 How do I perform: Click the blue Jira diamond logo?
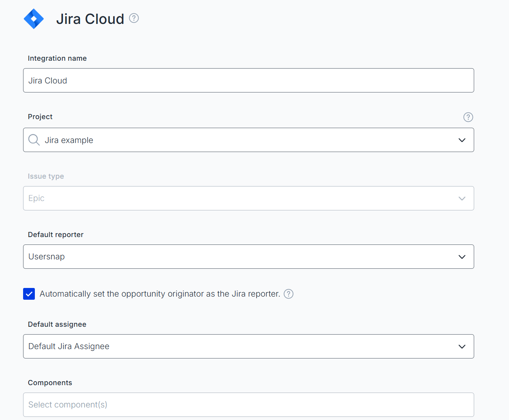click(x=34, y=19)
